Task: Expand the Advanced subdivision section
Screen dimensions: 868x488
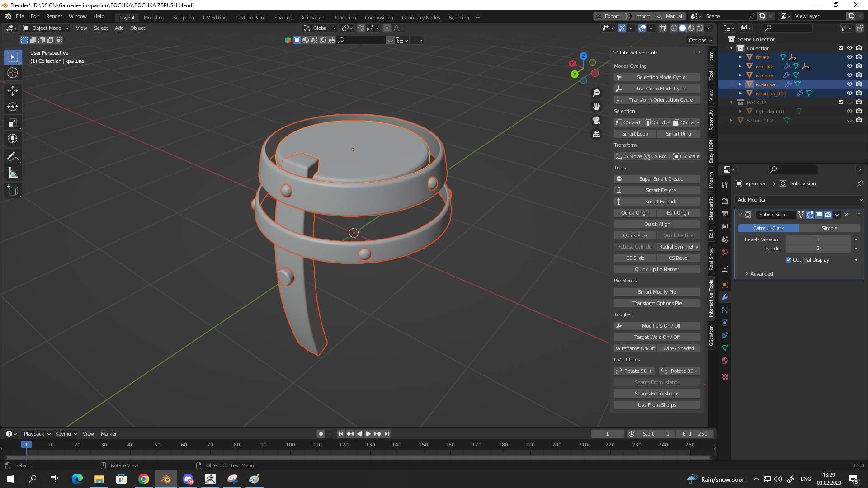Action: (x=761, y=274)
